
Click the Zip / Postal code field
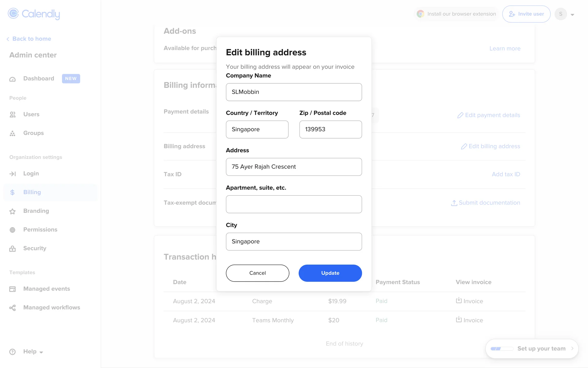[x=330, y=129]
